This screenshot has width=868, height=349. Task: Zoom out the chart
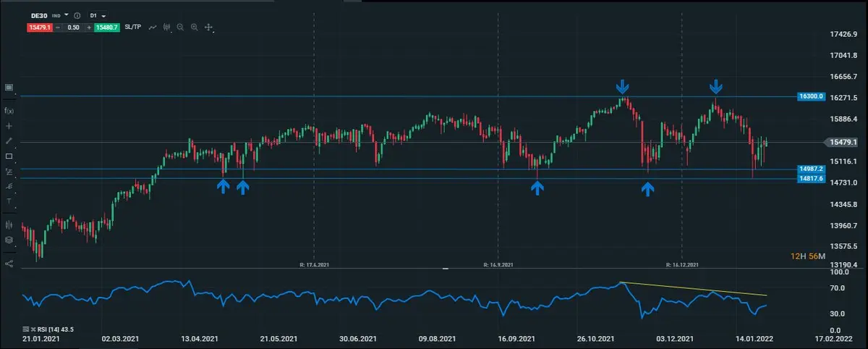(181, 28)
